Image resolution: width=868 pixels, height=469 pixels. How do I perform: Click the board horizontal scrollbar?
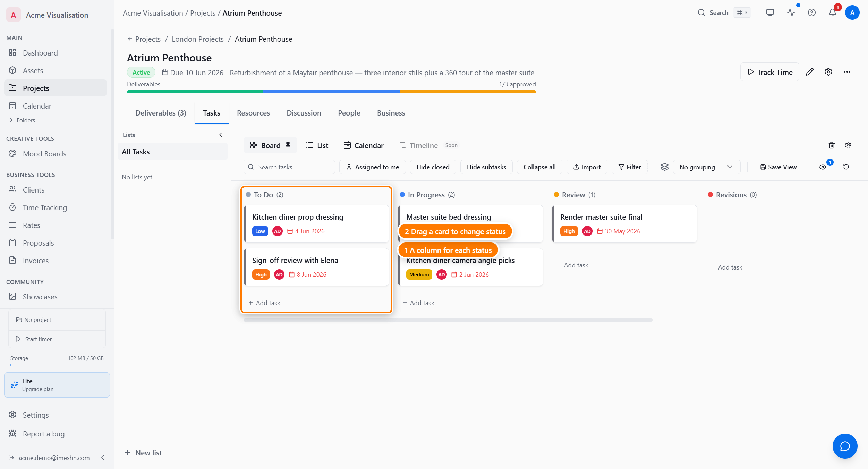(448, 320)
